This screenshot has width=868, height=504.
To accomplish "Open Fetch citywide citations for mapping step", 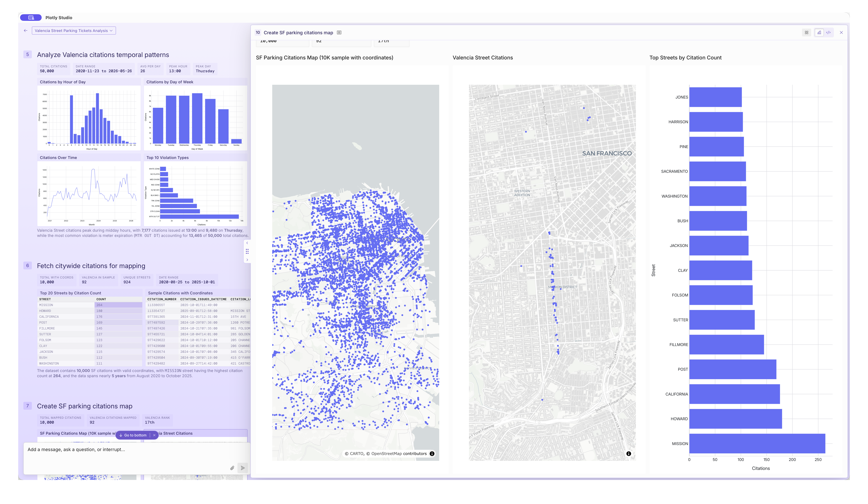I will (91, 266).
